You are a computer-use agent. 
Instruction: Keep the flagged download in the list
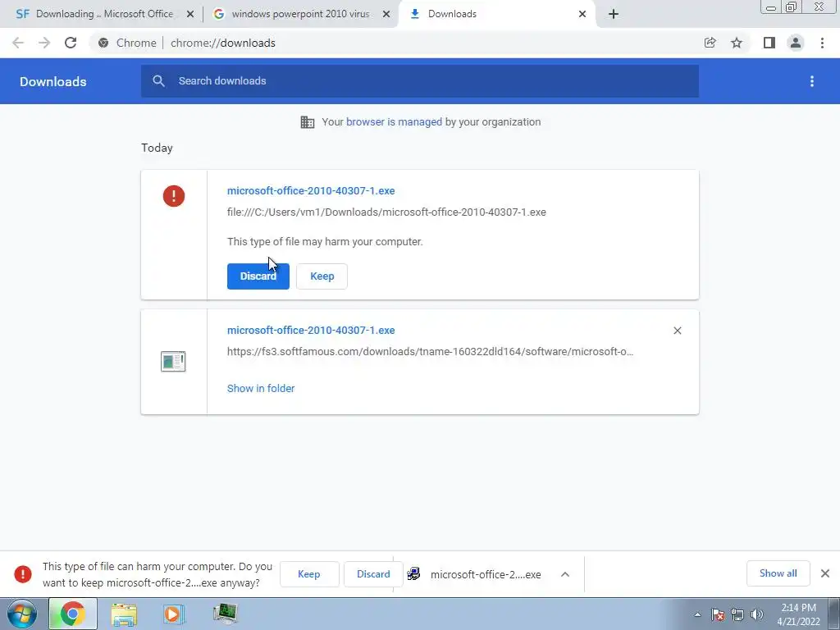pos(322,276)
